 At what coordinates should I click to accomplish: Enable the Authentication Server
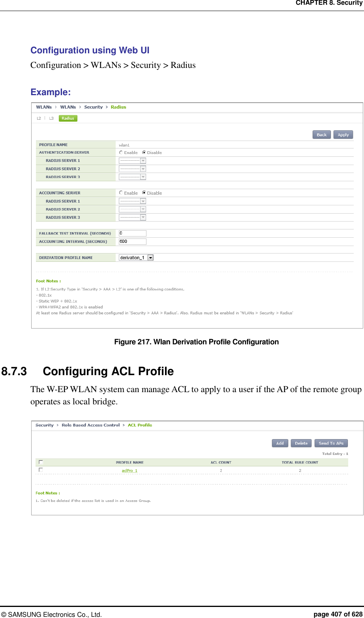coord(121,152)
